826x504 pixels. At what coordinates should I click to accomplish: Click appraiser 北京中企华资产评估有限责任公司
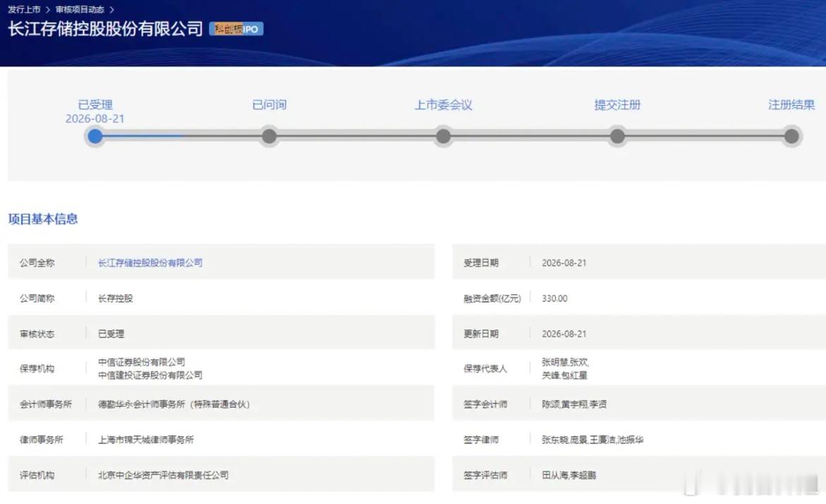click(163, 474)
